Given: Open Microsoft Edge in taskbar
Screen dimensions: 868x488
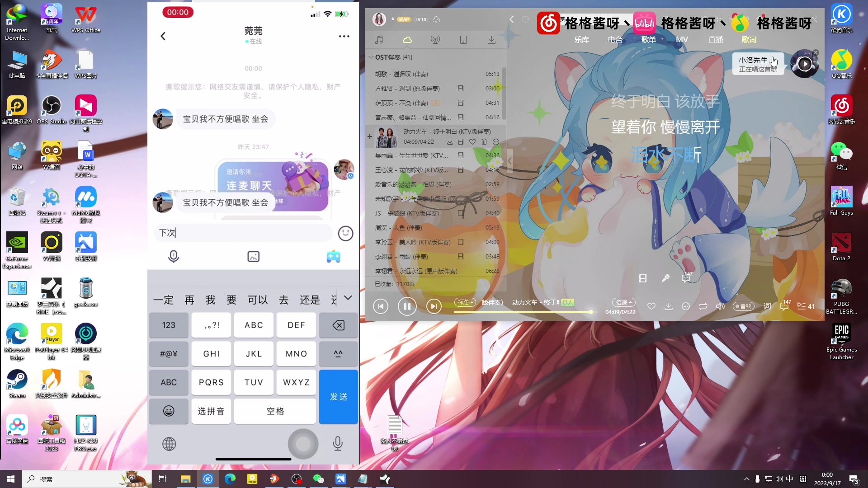Looking at the screenshot, I should click(x=230, y=479).
